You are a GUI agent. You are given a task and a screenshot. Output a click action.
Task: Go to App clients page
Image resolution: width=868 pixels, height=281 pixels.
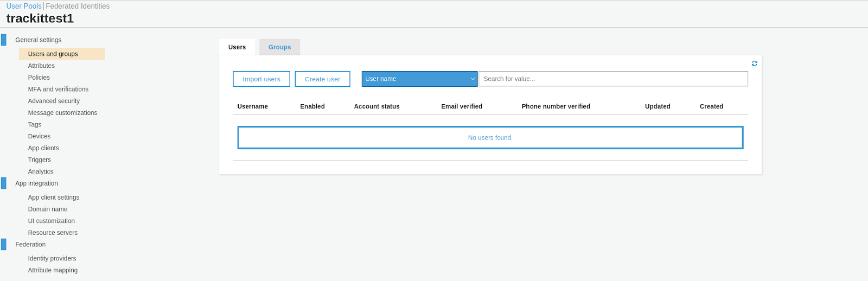43,148
